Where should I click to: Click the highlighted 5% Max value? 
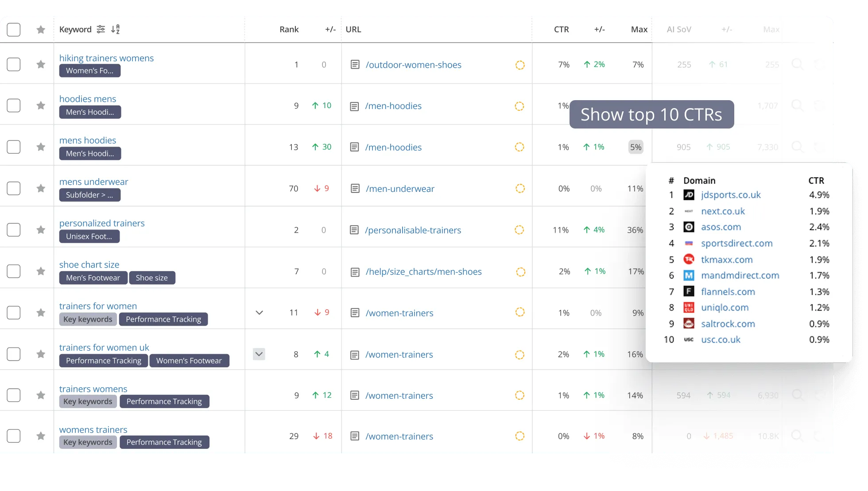(635, 147)
